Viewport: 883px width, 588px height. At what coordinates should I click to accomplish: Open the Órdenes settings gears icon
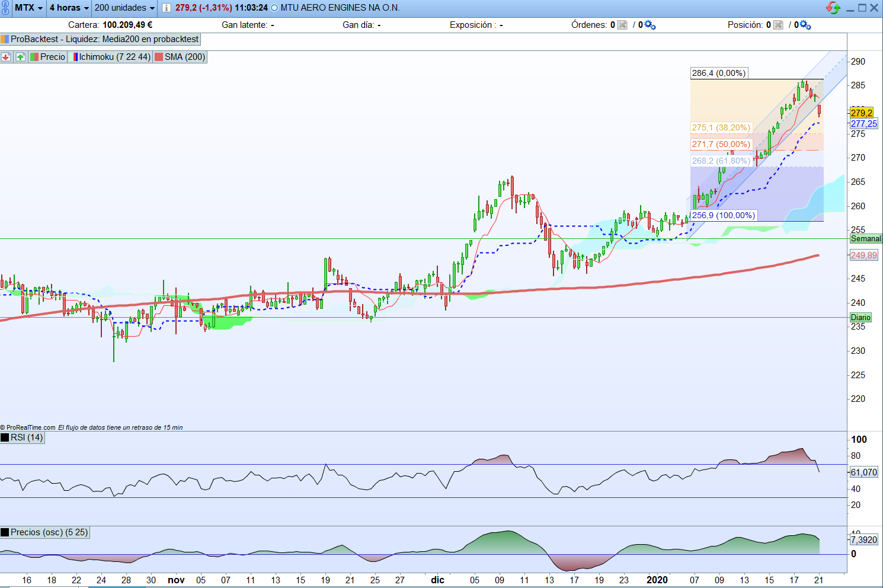point(650,25)
